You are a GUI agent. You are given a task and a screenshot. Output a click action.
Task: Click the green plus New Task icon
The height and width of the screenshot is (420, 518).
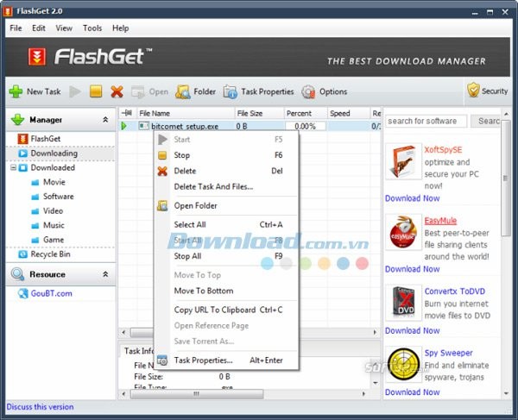16,91
